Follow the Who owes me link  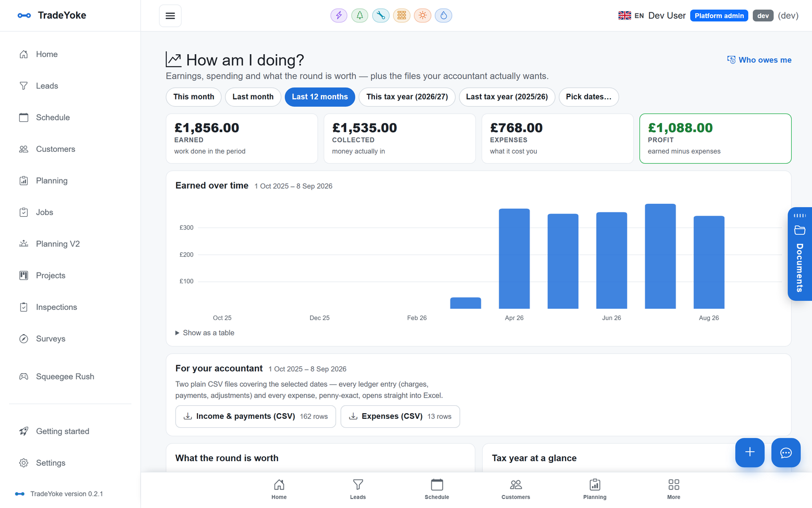point(759,60)
